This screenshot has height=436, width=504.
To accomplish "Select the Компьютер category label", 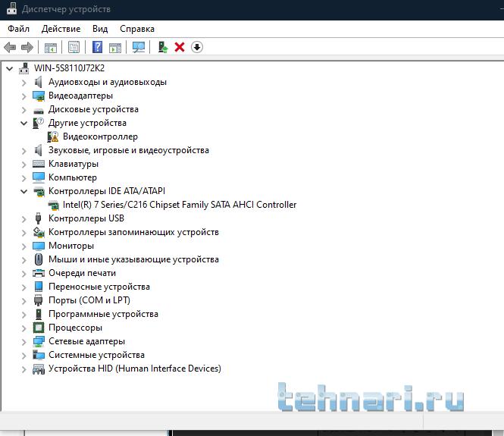I will pyautogui.click(x=72, y=177).
